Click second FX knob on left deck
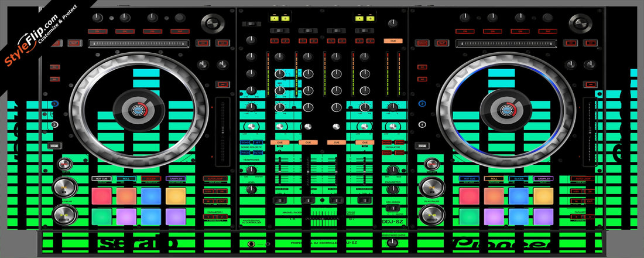The height and width of the screenshot is (258, 644). point(125,18)
